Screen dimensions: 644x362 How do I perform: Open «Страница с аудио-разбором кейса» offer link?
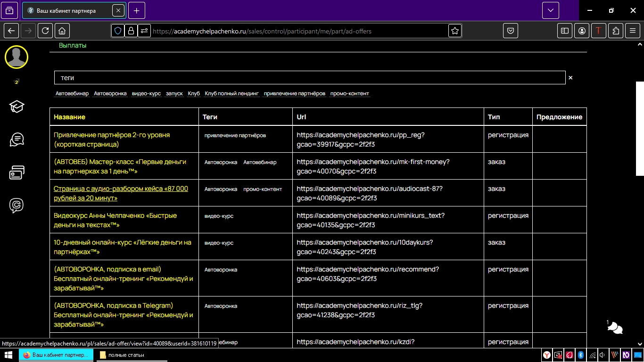121,193
